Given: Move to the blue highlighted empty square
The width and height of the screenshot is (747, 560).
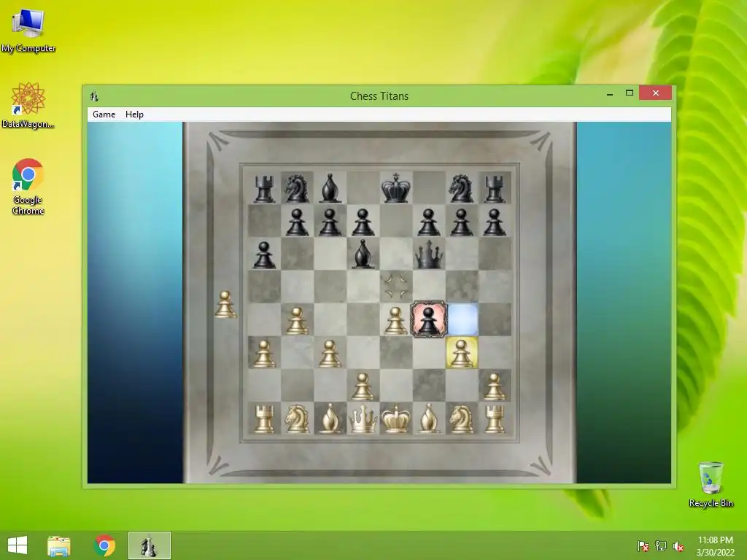Looking at the screenshot, I should [x=462, y=319].
